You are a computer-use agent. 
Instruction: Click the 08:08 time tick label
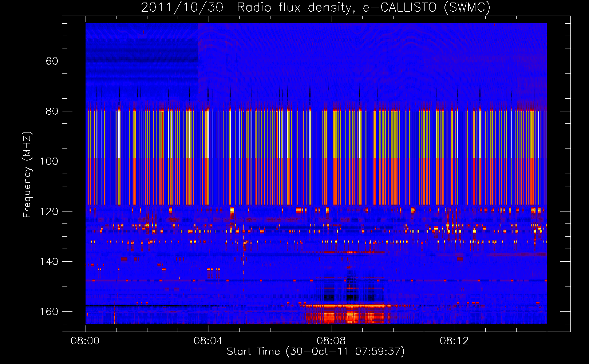pos(331,341)
